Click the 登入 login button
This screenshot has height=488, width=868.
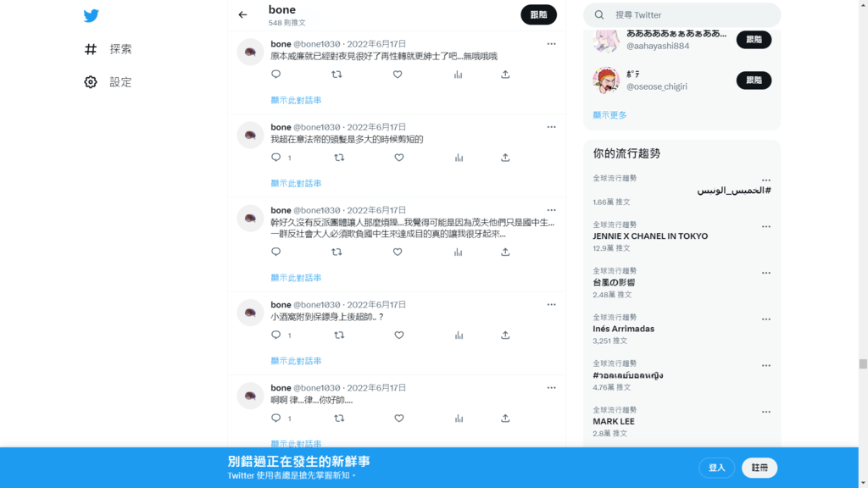pos(717,468)
